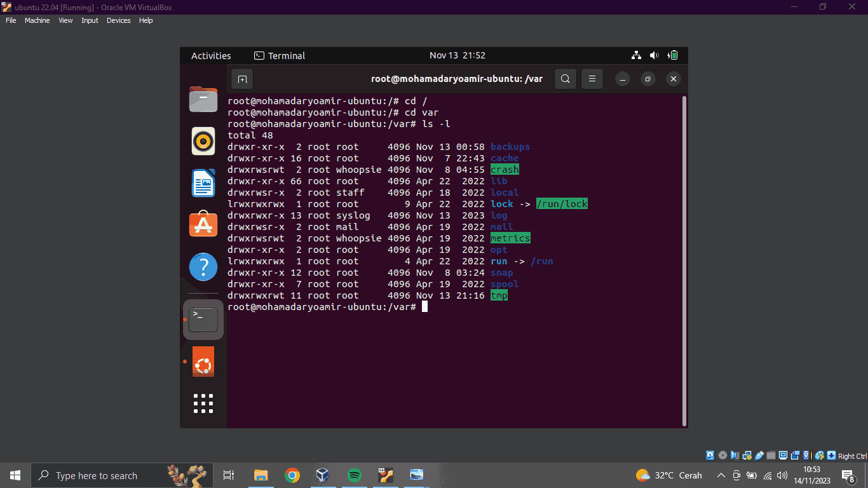
Task: Open the Files app in Ubuntu dock
Action: point(203,100)
